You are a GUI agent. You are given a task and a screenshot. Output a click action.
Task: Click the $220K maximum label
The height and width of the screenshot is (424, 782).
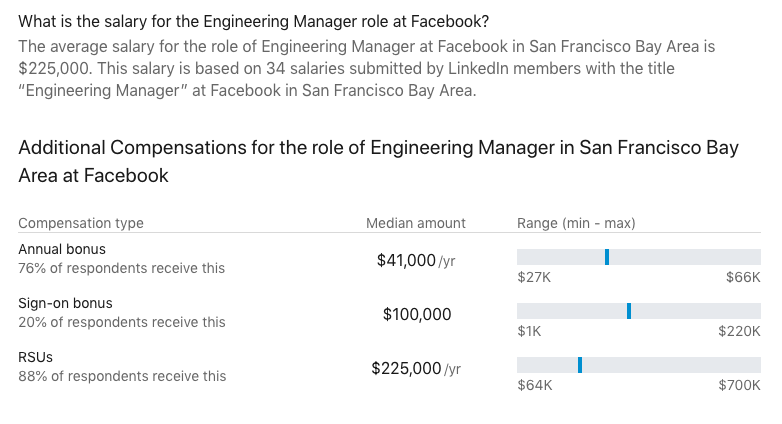pos(739,331)
